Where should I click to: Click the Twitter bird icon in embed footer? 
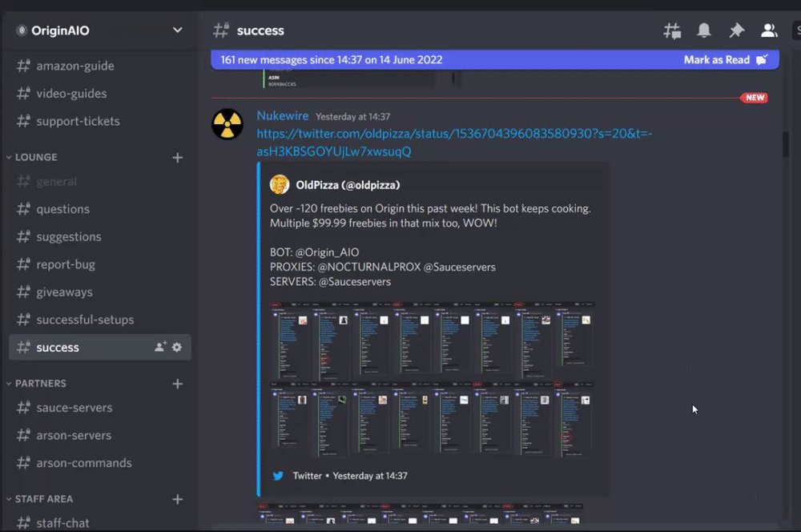pyautogui.click(x=278, y=476)
